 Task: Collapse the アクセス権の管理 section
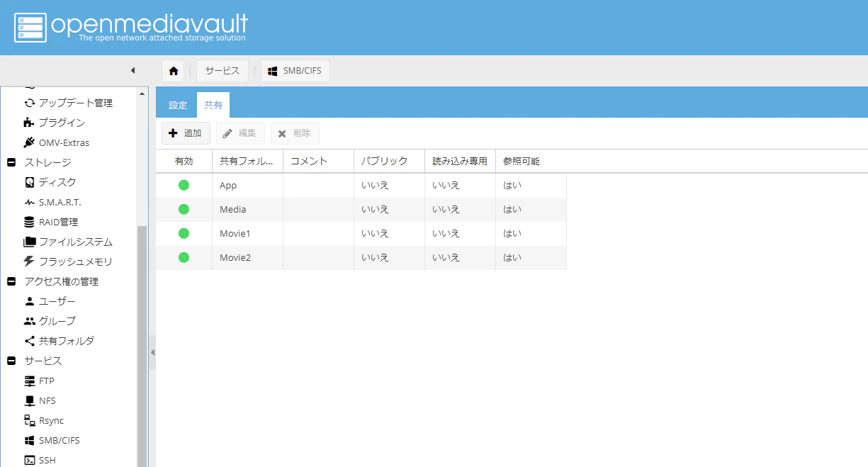(x=10, y=281)
